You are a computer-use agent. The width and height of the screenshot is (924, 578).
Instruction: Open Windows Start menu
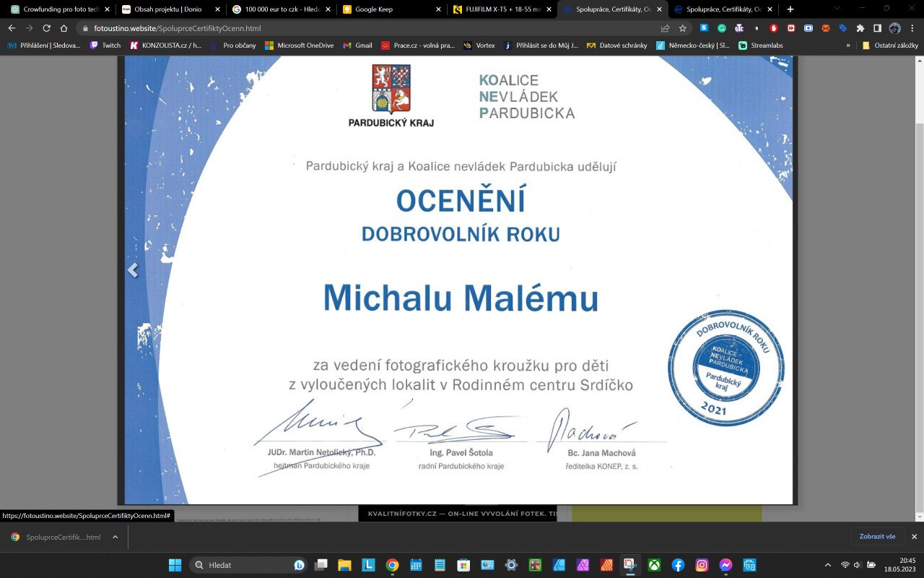175,565
